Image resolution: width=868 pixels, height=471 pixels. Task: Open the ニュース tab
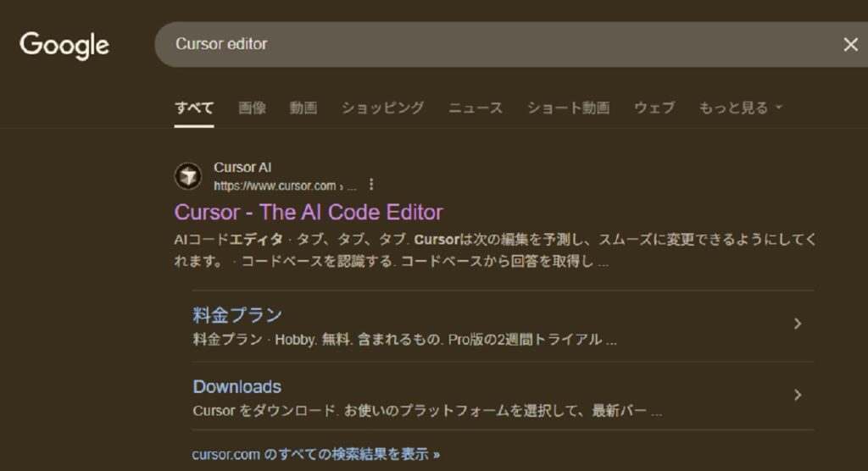pyautogui.click(x=476, y=108)
